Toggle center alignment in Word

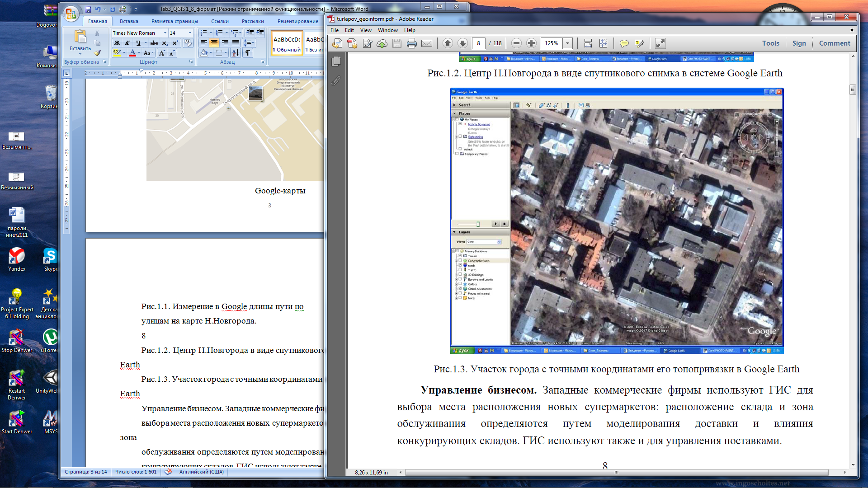(214, 43)
